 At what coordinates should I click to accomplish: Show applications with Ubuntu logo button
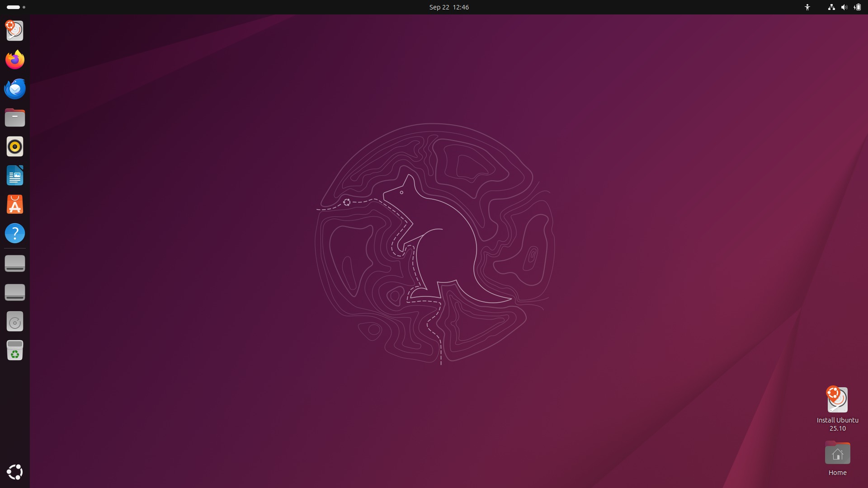point(14,472)
